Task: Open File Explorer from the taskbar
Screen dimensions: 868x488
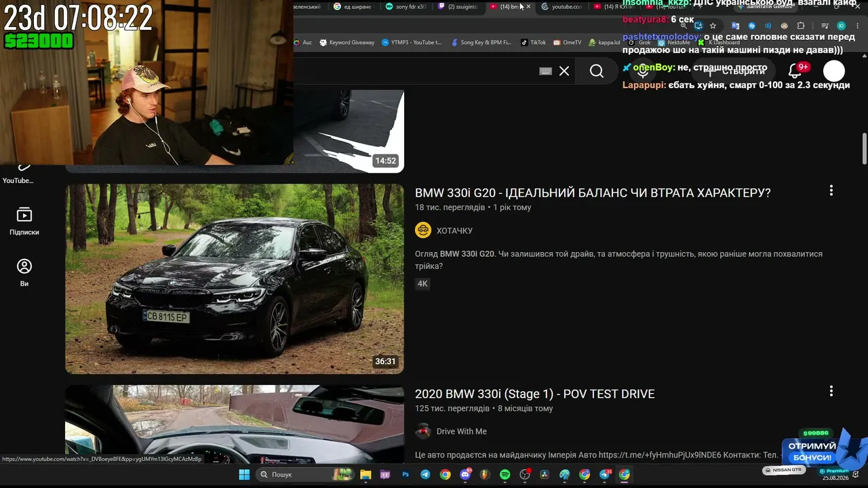Action: point(366,474)
